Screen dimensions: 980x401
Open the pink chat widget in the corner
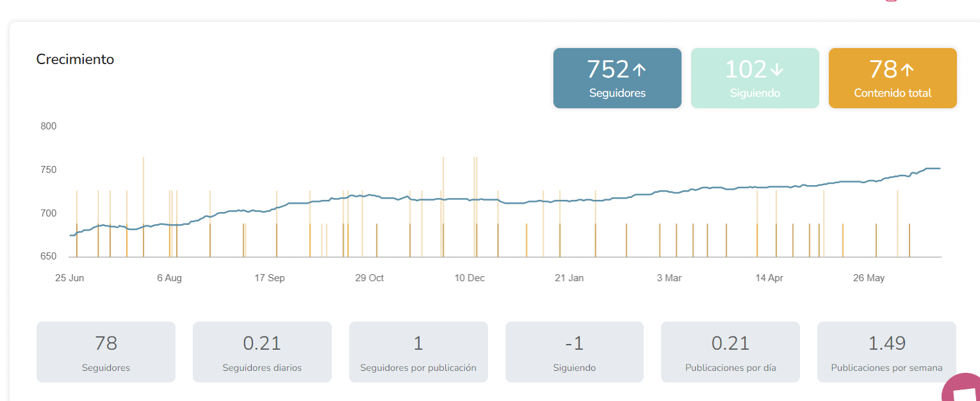pos(963,388)
